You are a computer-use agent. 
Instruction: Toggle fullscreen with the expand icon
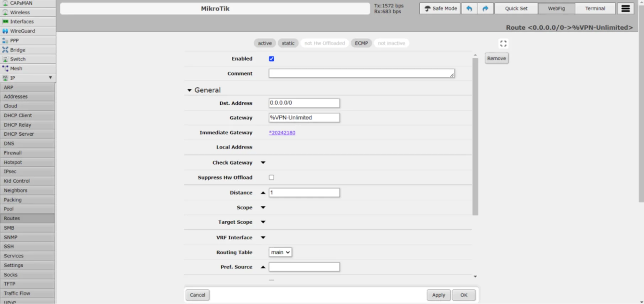pos(503,43)
